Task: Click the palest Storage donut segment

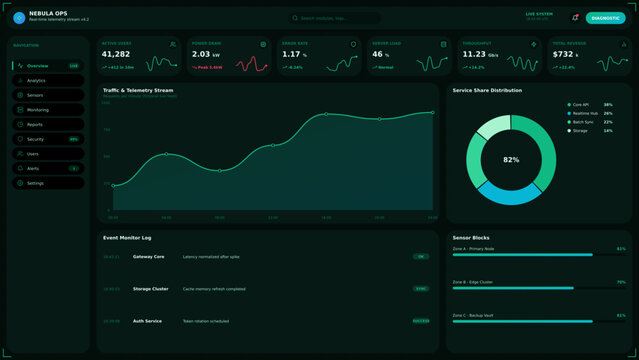Action: coord(496,125)
